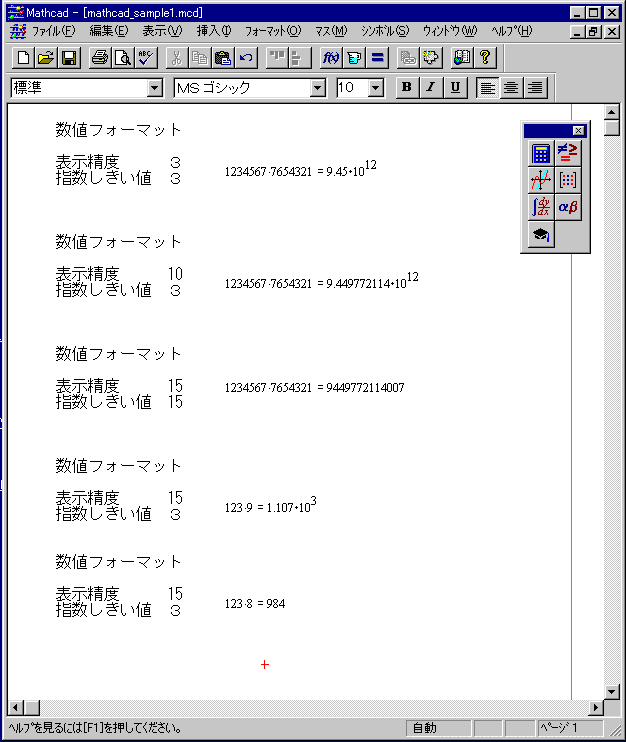Screen dimensions: 626x742
Task: Open the Boolean comparison operators palette
Action: point(568,153)
